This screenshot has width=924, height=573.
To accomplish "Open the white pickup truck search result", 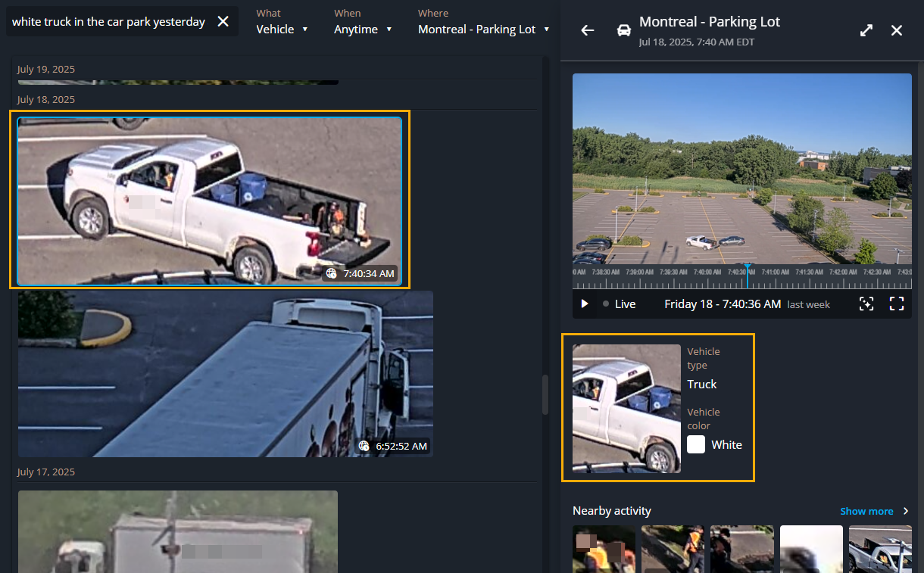I will pyautogui.click(x=210, y=200).
